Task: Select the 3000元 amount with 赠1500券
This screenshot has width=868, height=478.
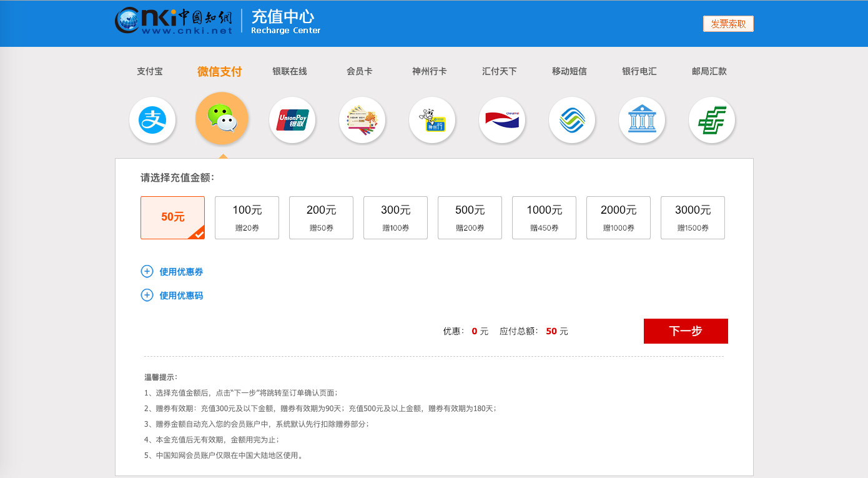Action: 693,217
